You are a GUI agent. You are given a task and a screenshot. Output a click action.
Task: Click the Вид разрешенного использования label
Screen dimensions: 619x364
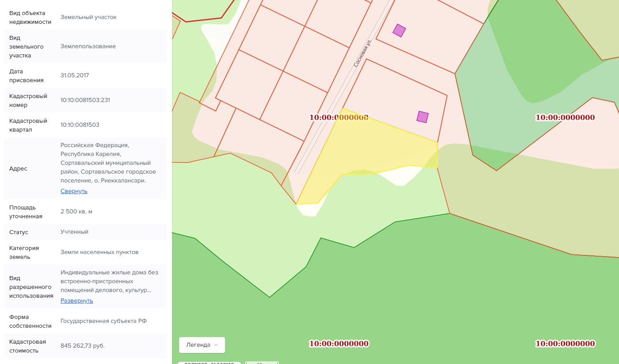(x=31, y=287)
